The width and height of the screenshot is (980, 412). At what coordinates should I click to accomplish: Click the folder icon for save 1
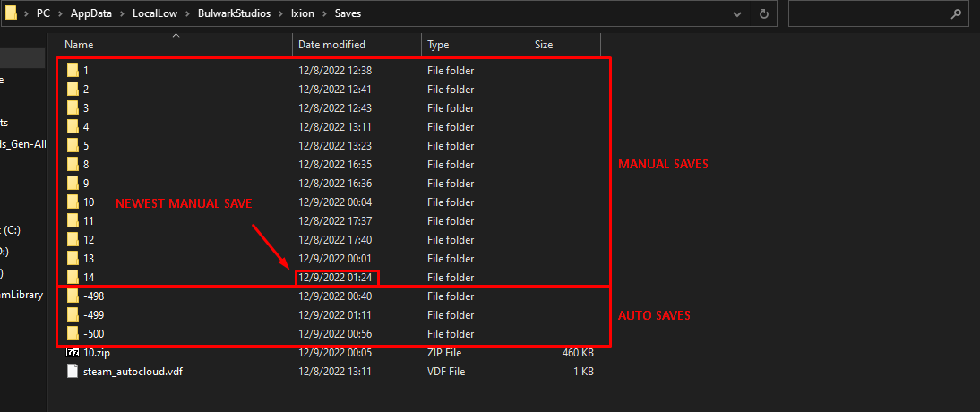[73, 70]
